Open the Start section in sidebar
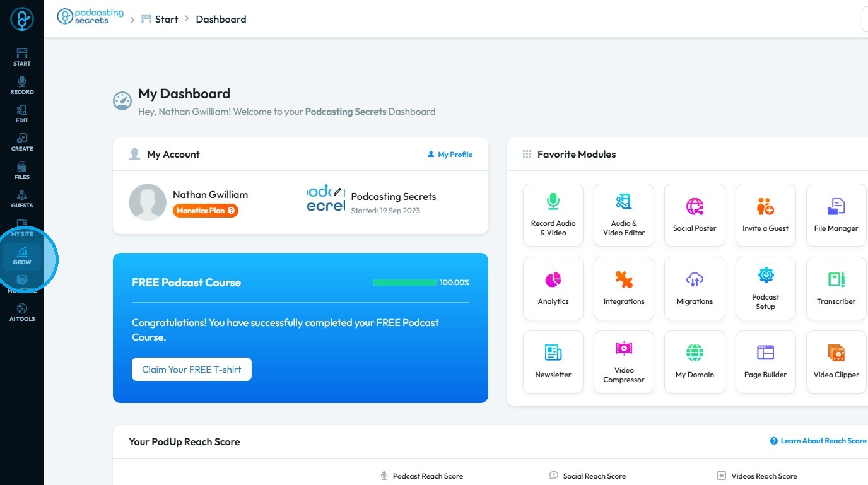The width and height of the screenshot is (868, 485). [x=22, y=57]
